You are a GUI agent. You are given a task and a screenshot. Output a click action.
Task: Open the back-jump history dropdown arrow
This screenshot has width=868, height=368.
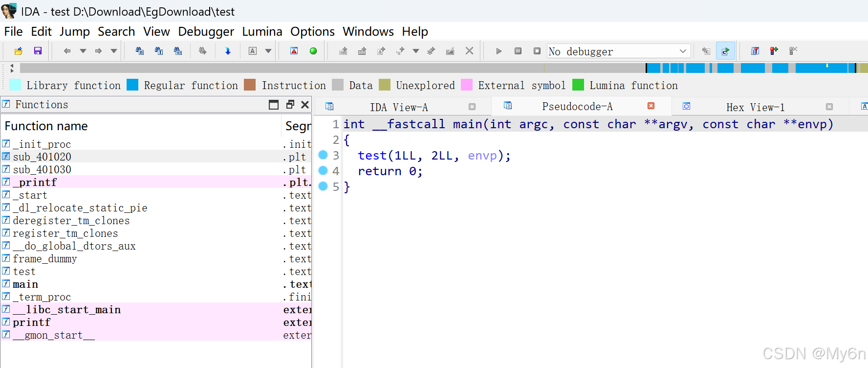pos(83,51)
